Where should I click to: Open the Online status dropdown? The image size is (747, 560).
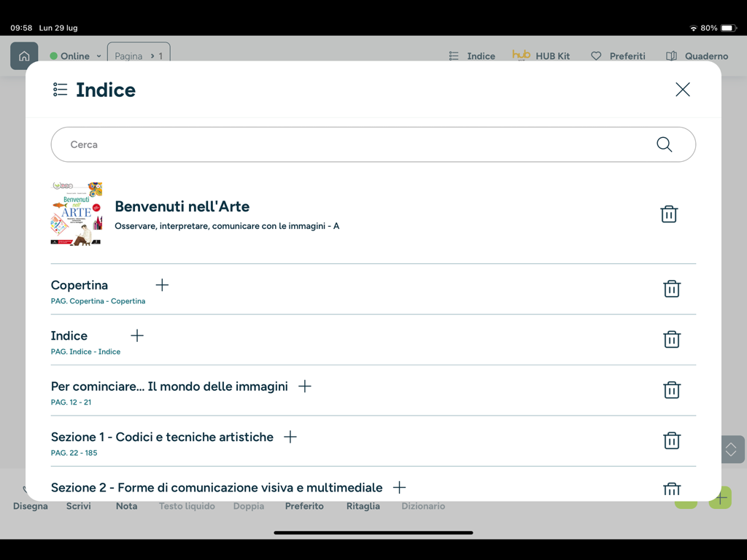(x=75, y=56)
